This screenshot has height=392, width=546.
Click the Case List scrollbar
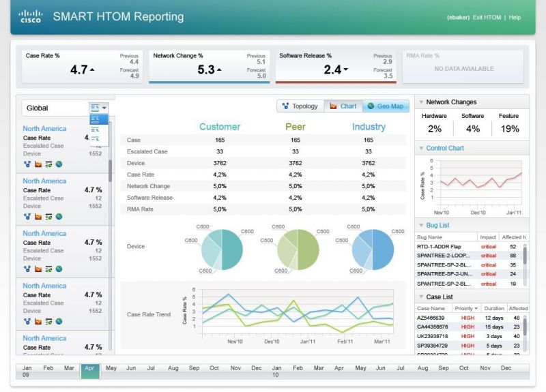tap(525, 334)
